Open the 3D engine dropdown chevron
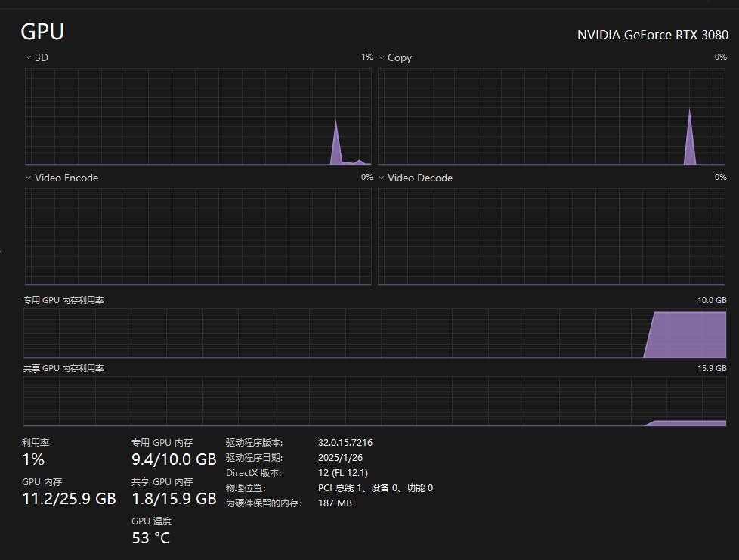This screenshot has height=560, width=739. [29, 57]
